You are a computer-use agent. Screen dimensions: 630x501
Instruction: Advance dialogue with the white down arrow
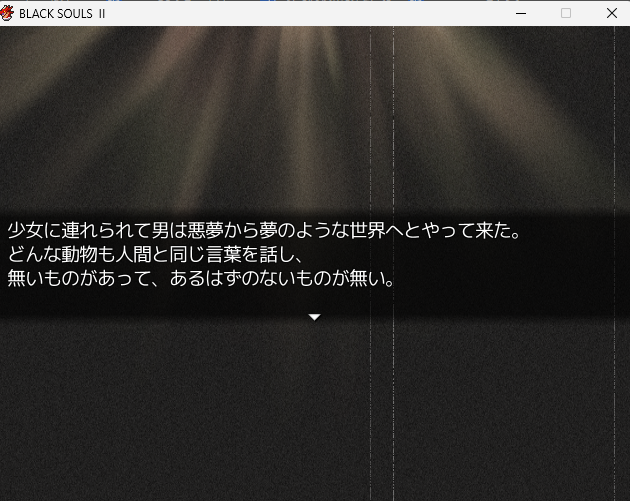(314, 317)
